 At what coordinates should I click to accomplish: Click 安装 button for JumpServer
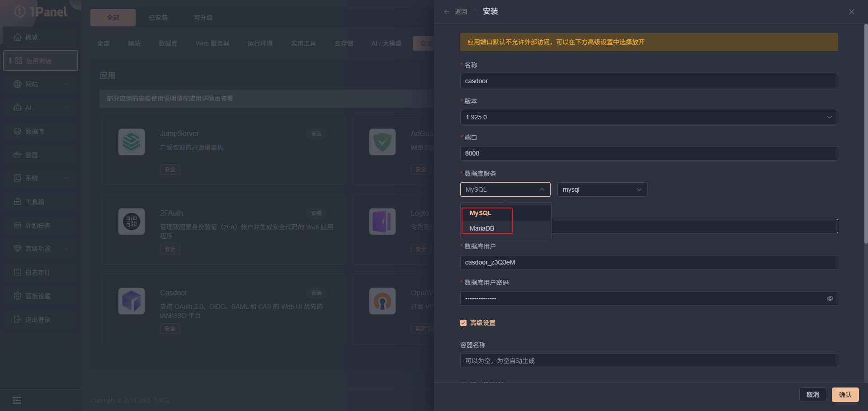coord(316,134)
